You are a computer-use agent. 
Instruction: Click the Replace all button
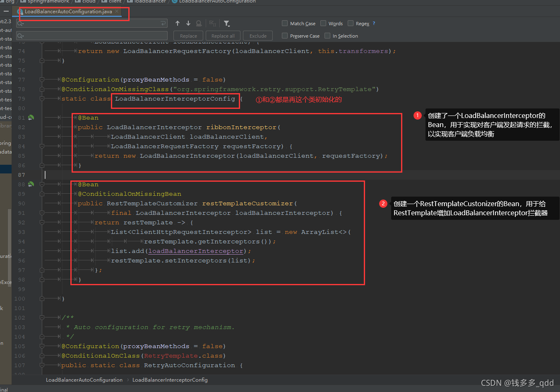(223, 36)
